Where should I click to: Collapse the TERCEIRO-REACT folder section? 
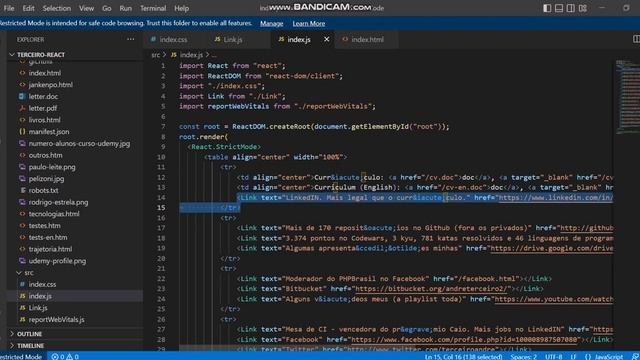click(41, 55)
